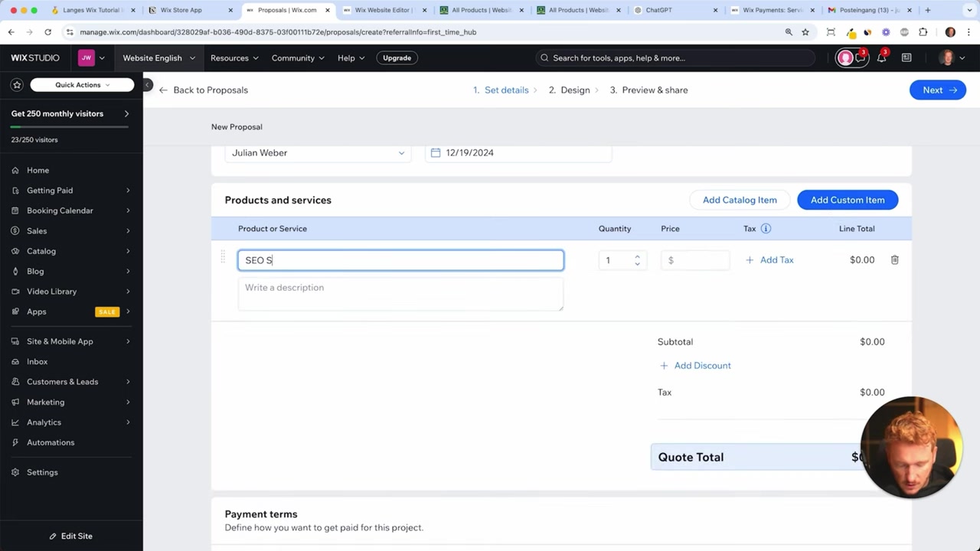Bookmark this page with the star icon

click(x=805, y=32)
